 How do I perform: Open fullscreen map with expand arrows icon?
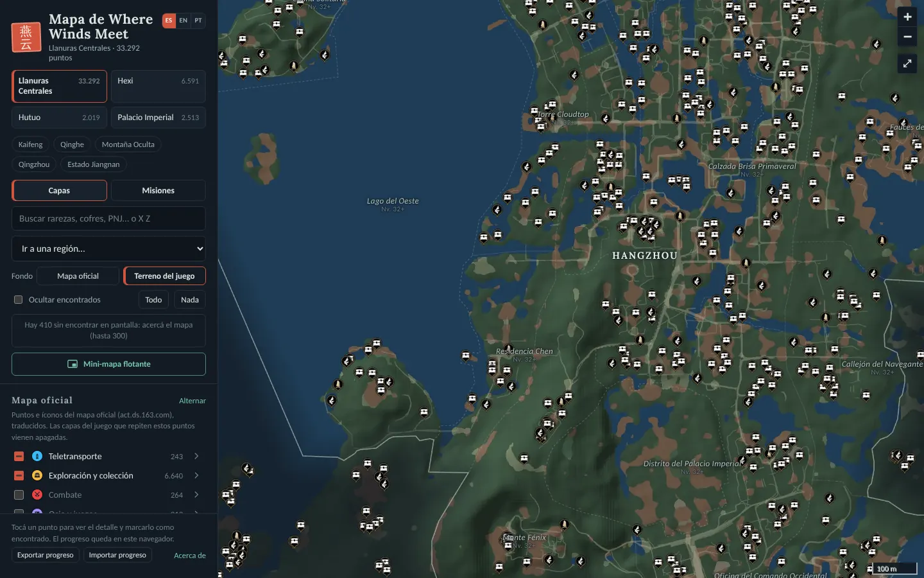(x=907, y=64)
